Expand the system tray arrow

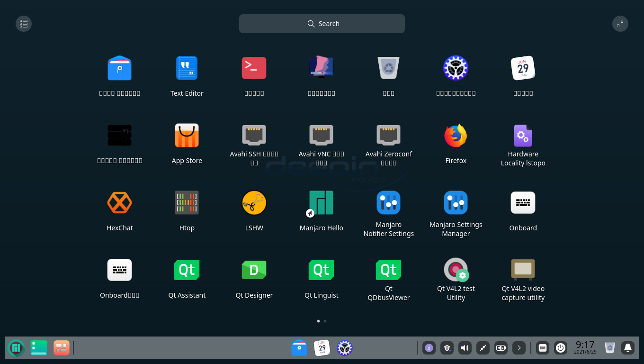tap(519, 348)
